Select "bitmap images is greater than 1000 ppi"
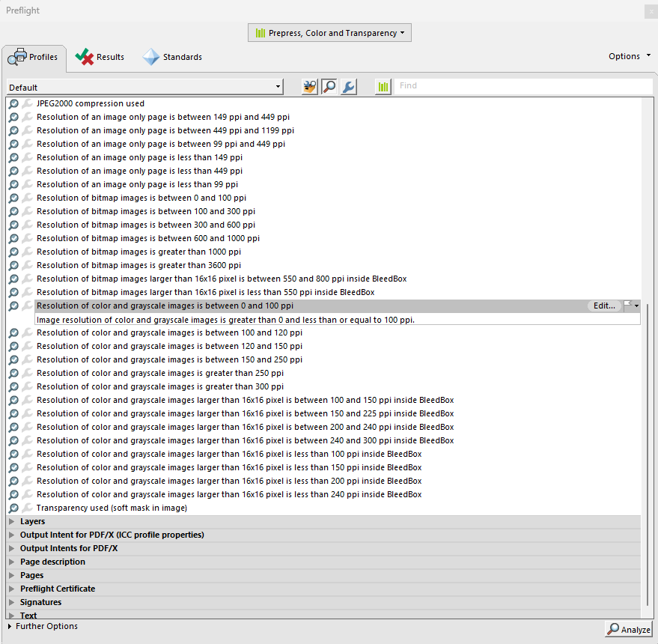 [x=138, y=252]
